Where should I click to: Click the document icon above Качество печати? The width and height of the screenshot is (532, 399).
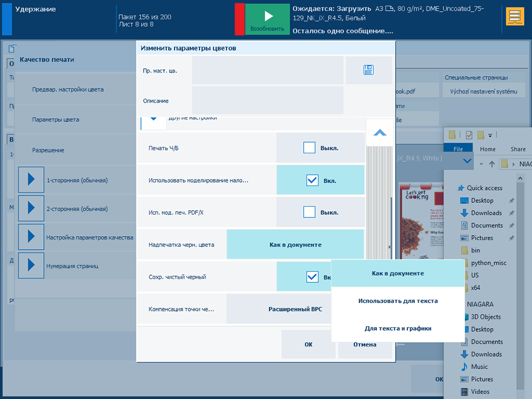(x=11, y=48)
